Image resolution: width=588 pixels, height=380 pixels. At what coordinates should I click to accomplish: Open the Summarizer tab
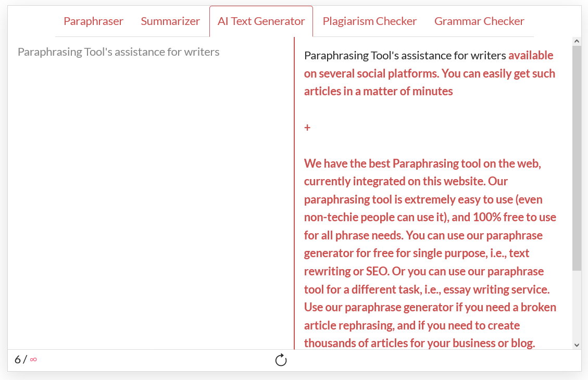pyautogui.click(x=170, y=21)
